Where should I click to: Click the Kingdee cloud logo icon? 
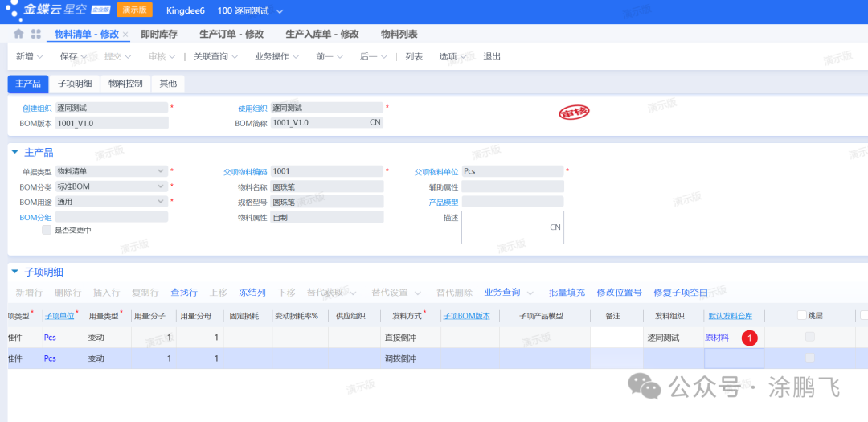[12, 10]
